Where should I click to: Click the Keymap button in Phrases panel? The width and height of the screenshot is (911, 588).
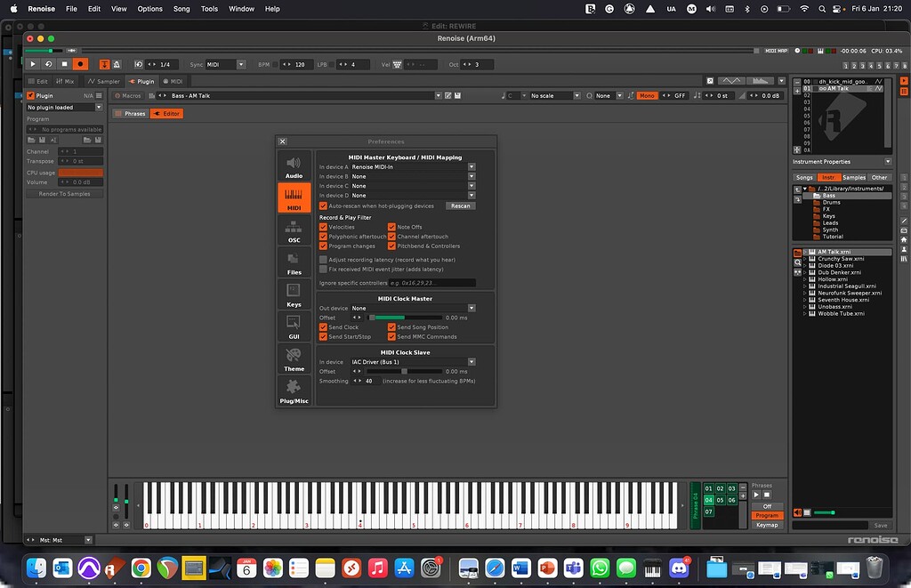click(767, 525)
